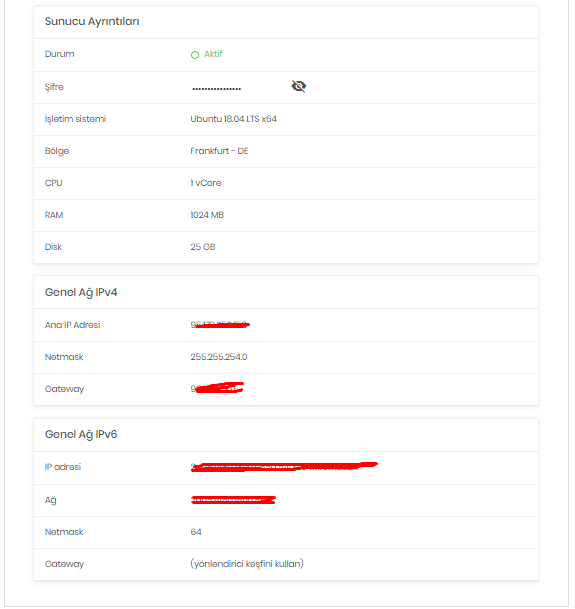575x609 pixels.
Task: Select the yönlendirici keşfini kullan text
Action: (x=247, y=564)
